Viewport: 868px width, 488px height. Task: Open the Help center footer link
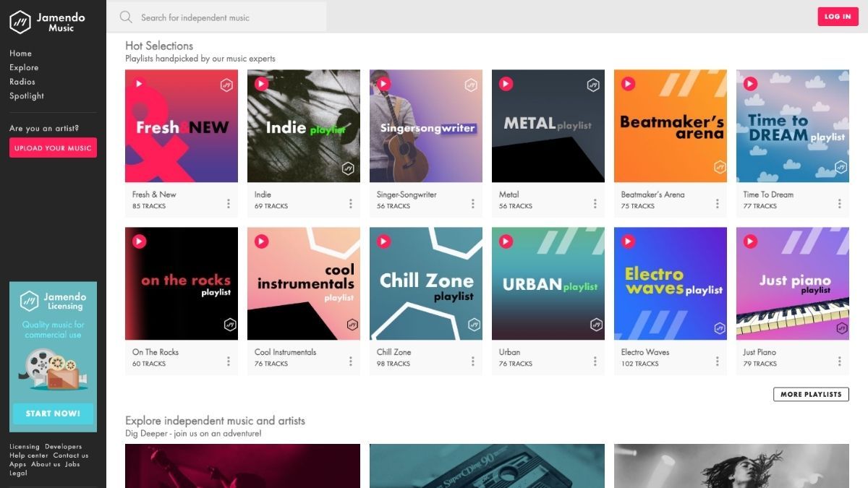(x=29, y=455)
